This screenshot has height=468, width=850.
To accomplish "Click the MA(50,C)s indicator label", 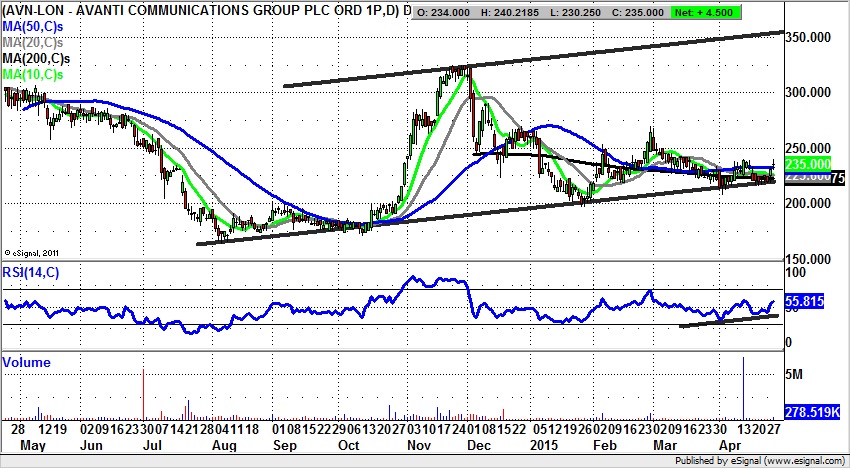I will [x=33, y=25].
